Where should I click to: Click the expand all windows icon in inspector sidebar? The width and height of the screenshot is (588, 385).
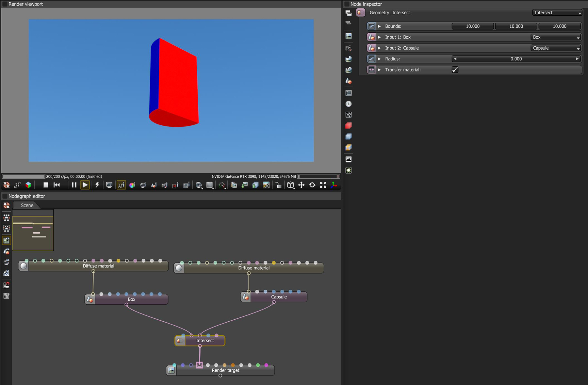pos(349,13)
